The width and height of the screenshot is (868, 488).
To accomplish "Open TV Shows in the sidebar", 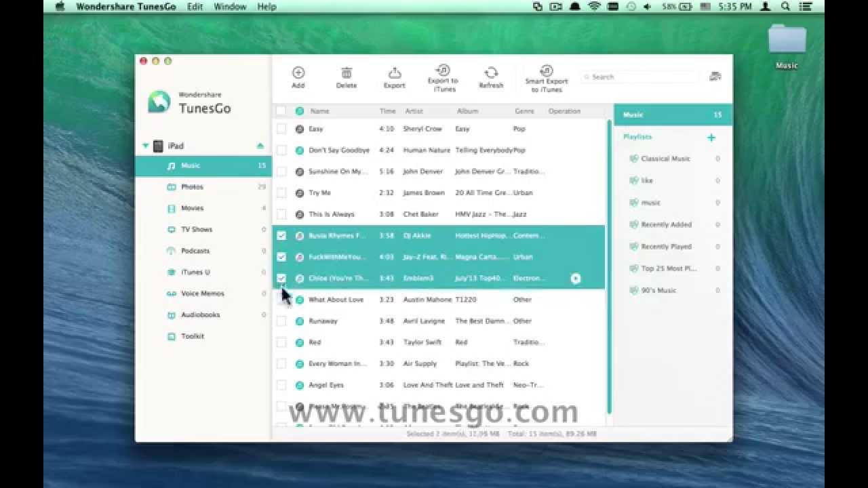I will click(x=203, y=230).
